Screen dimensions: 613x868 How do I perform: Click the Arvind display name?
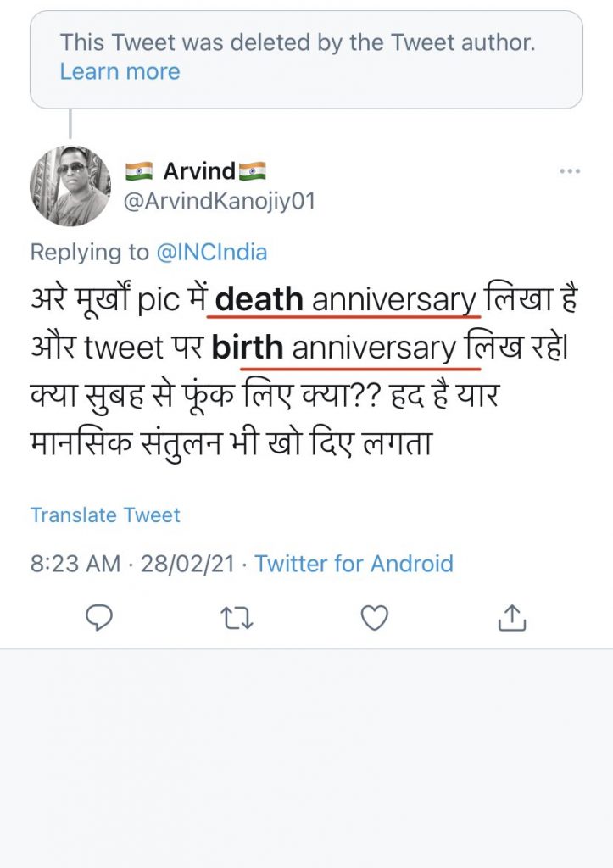tap(198, 171)
